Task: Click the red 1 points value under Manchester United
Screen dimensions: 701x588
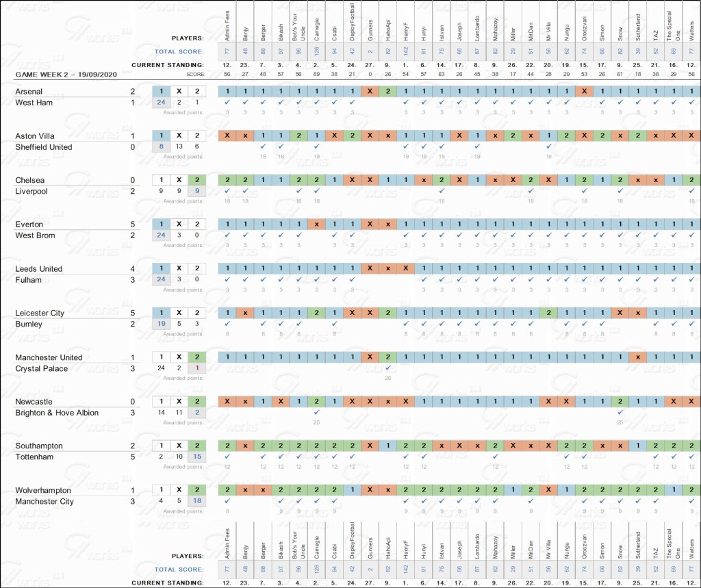Action: click(196, 368)
